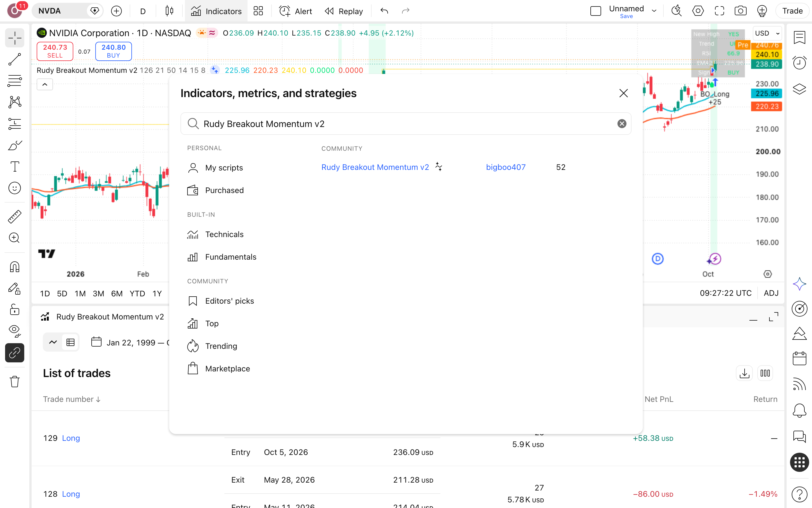The height and width of the screenshot is (508, 812).
Task: Open the emoji icons tool
Action: point(14,188)
